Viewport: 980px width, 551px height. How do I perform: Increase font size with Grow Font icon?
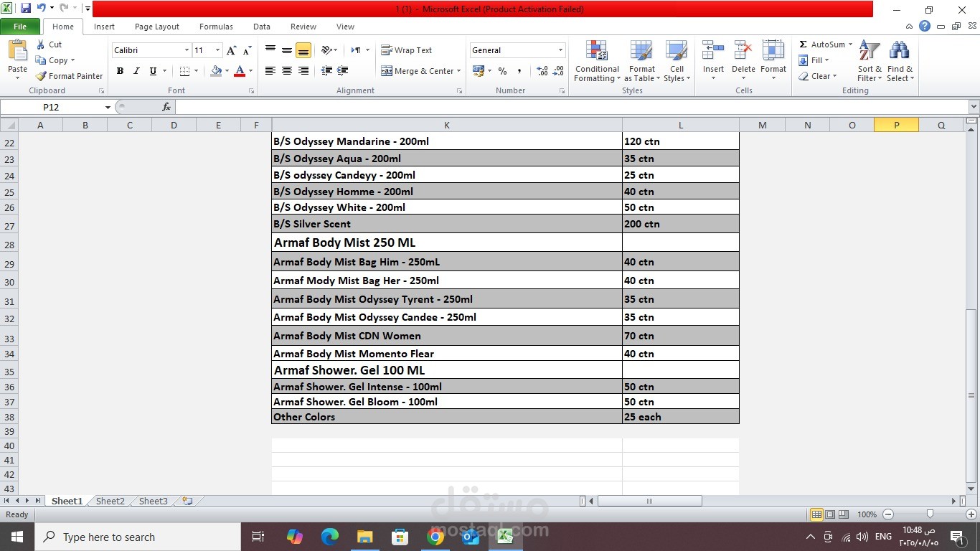pos(231,50)
